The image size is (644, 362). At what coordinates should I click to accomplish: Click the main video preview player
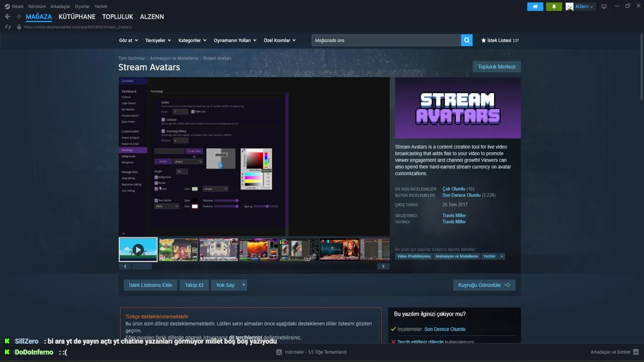point(254,156)
